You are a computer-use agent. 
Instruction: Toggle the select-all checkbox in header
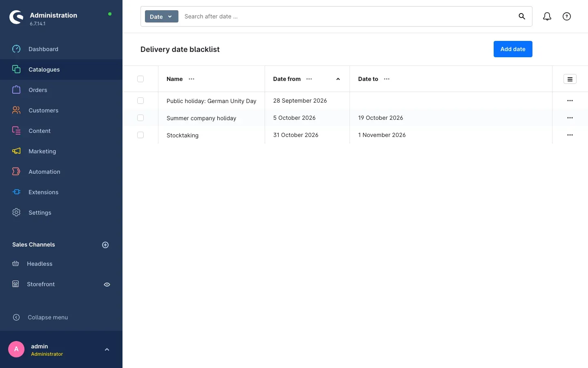click(x=140, y=79)
